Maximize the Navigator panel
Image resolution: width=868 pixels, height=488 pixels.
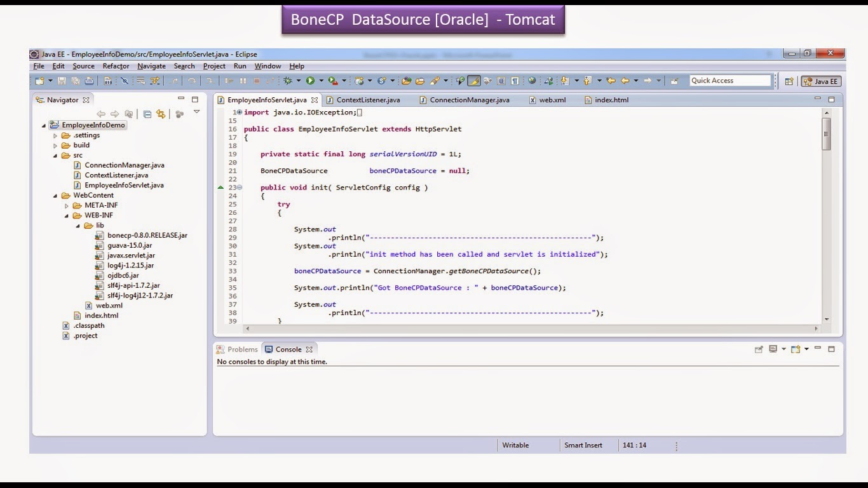point(195,99)
